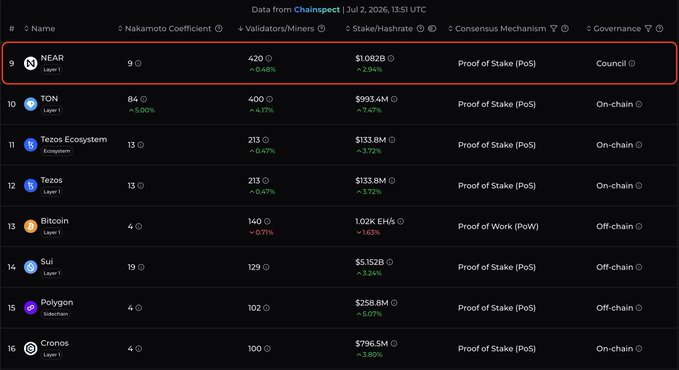Sort by Nakamoto Coefficient column

coord(165,29)
